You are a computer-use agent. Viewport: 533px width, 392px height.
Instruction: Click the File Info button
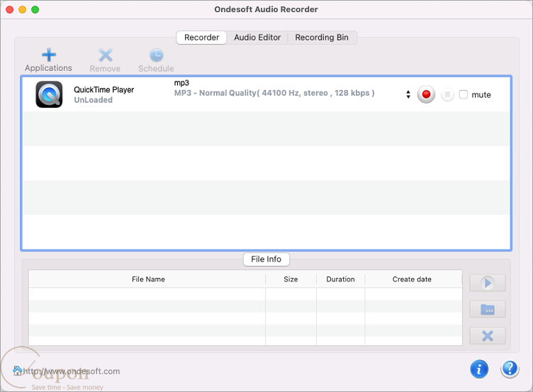(266, 259)
